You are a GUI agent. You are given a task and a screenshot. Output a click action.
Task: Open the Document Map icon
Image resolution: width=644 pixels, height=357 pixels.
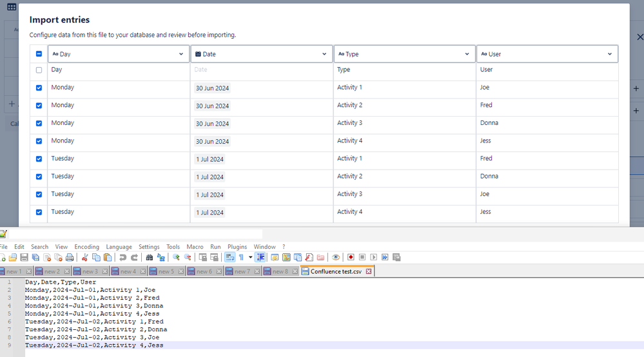286,257
